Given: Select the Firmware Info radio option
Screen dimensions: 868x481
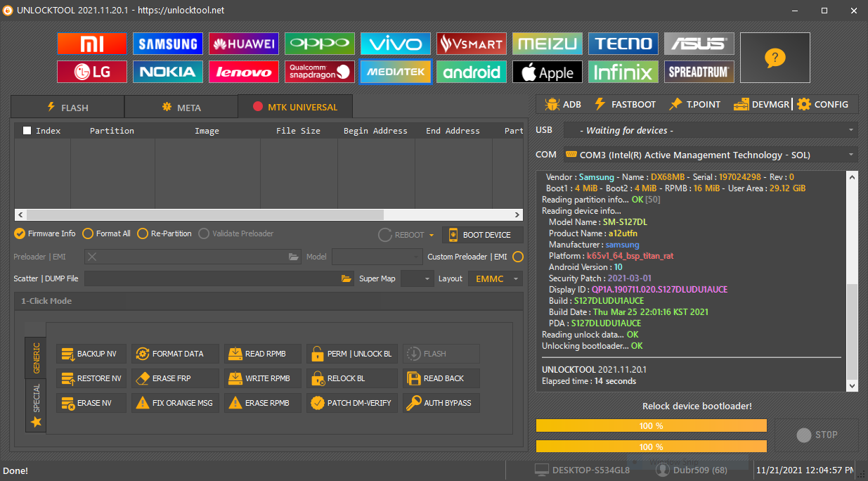Looking at the screenshot, I should click(x=45, y=233).
